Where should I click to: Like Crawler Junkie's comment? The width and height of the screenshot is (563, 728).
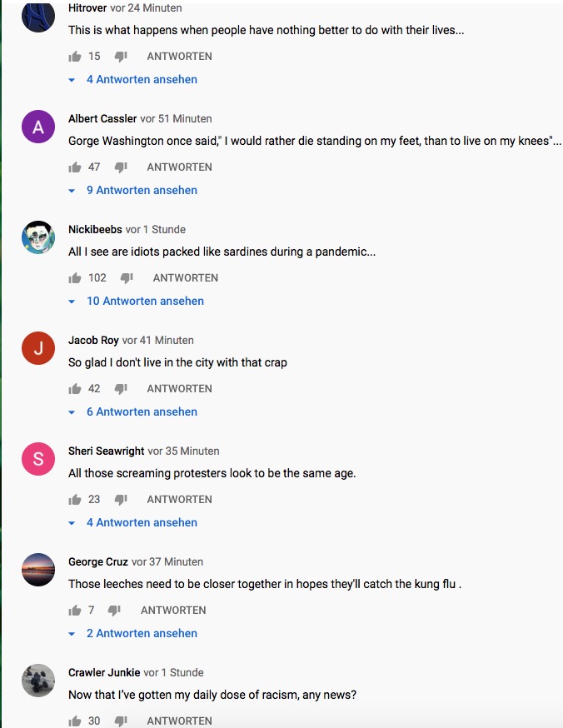tap(75, 721)
